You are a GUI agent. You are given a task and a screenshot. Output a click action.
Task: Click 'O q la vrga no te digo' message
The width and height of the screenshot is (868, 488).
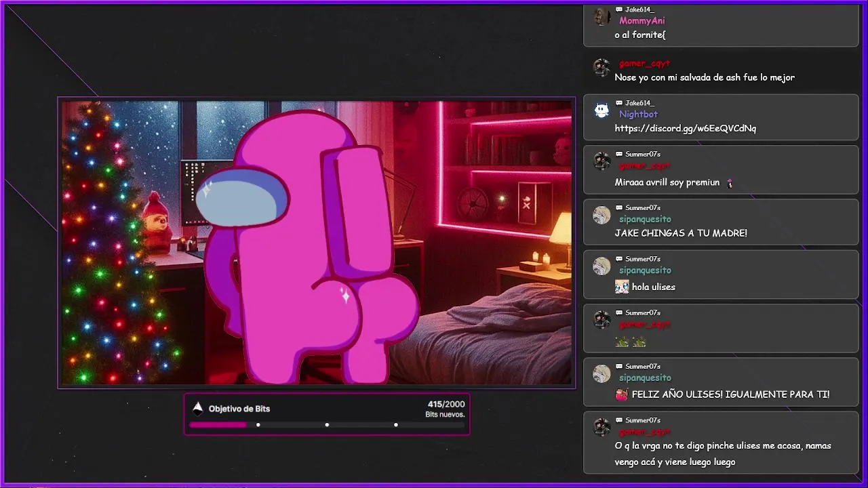[723, 453]
